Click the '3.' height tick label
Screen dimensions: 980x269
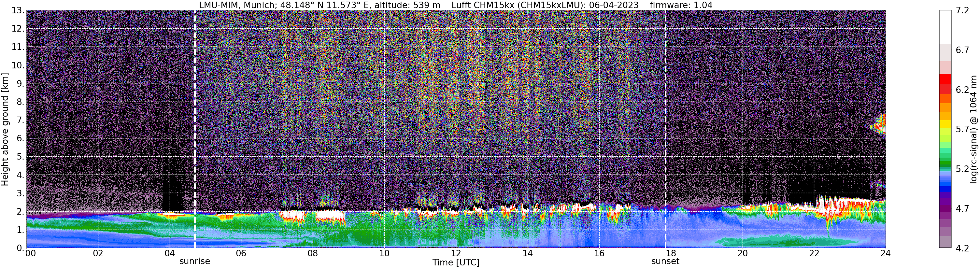[20, 193]
